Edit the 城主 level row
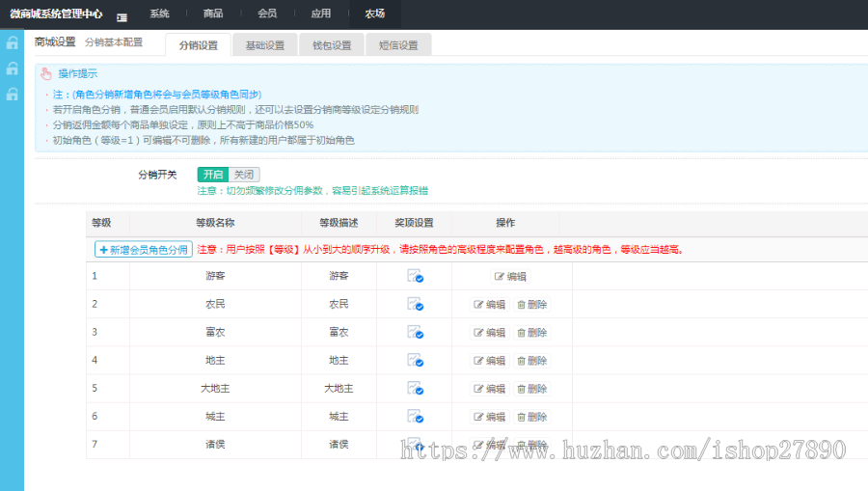 pos(489,417)
